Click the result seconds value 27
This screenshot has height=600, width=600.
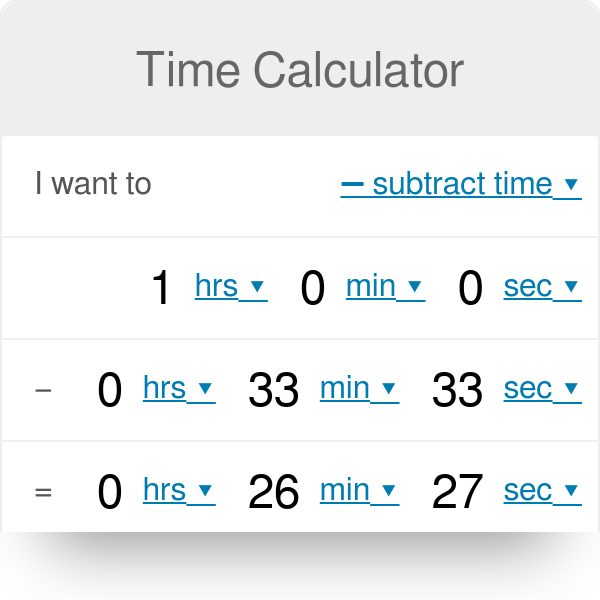click(x=457, y=492)
